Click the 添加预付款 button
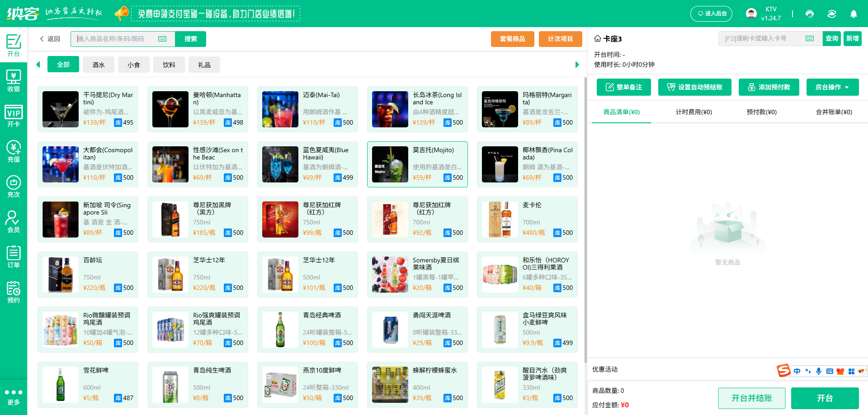This screenshot has height=415, width=868. pyautogui.click(x=769, y=87)
